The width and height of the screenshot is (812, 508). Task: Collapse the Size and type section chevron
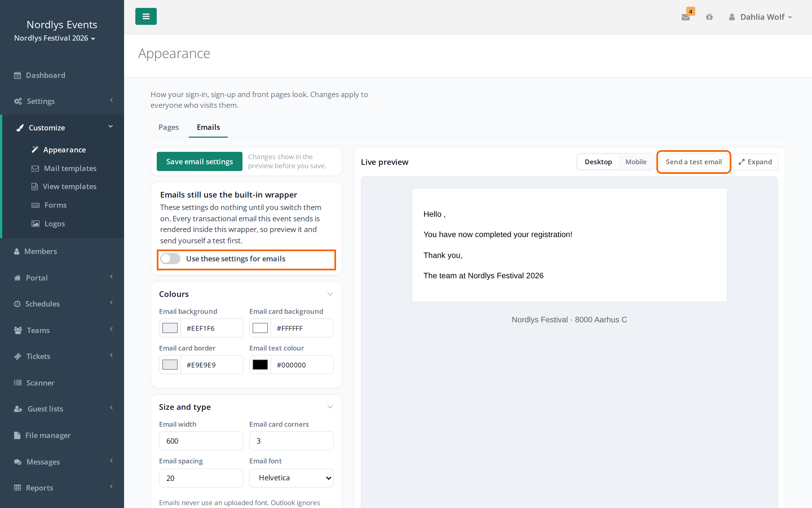330,407
